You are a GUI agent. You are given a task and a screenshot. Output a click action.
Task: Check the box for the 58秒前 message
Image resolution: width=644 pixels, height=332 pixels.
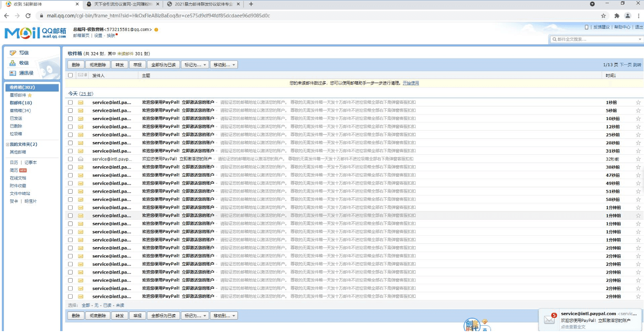(x=70, y=200)
